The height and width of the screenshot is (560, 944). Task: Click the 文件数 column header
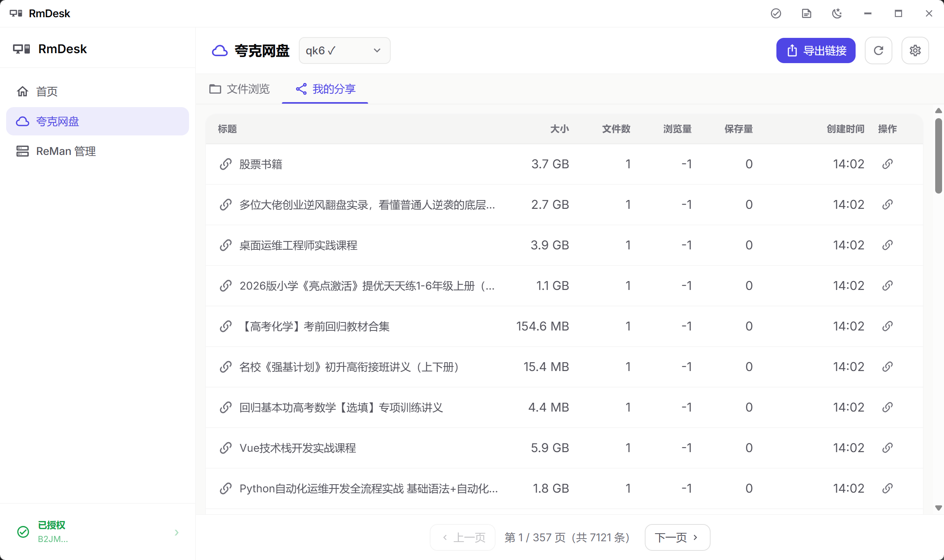coord(616,129)
